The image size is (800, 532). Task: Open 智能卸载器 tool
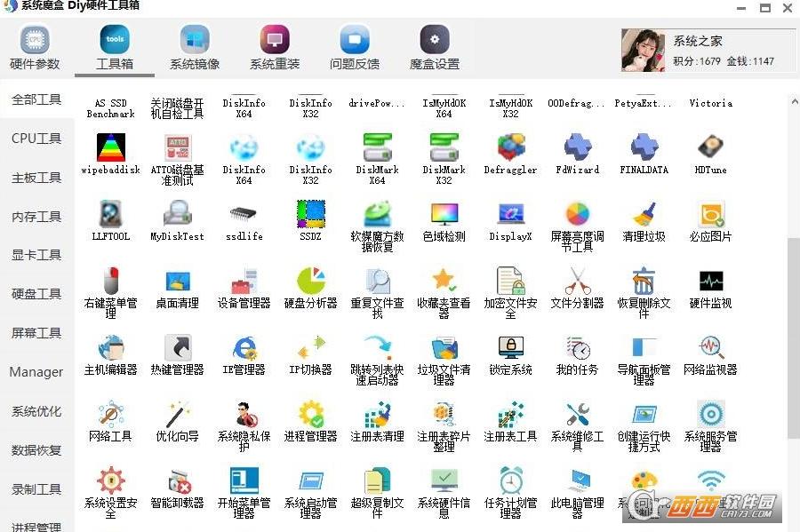click(x=177, y=488)
